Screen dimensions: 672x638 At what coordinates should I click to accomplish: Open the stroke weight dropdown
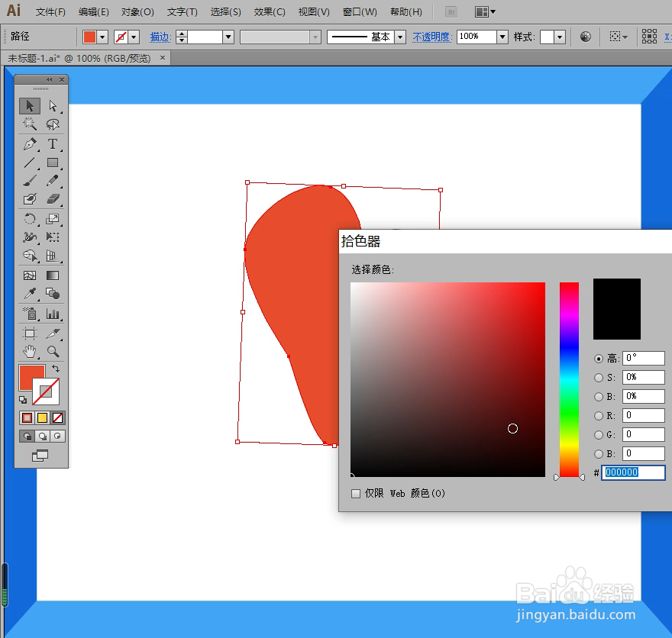(228, 37)
